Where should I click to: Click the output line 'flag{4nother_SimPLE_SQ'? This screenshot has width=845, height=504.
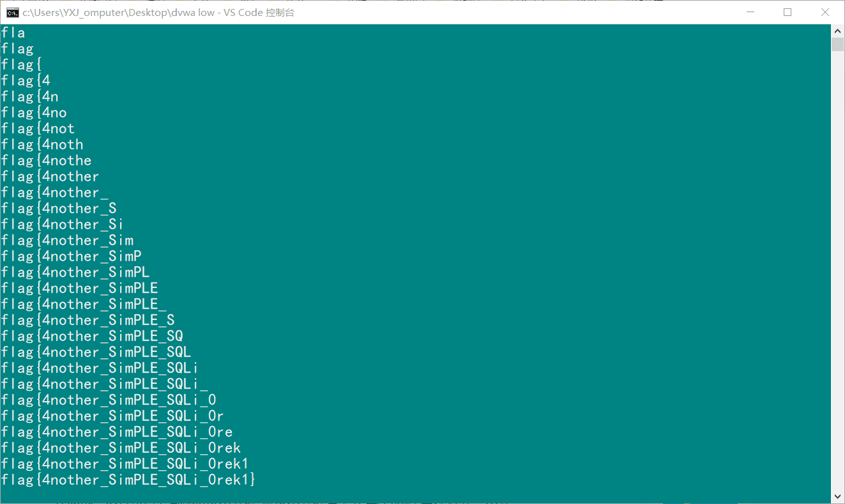click(92, 336)
